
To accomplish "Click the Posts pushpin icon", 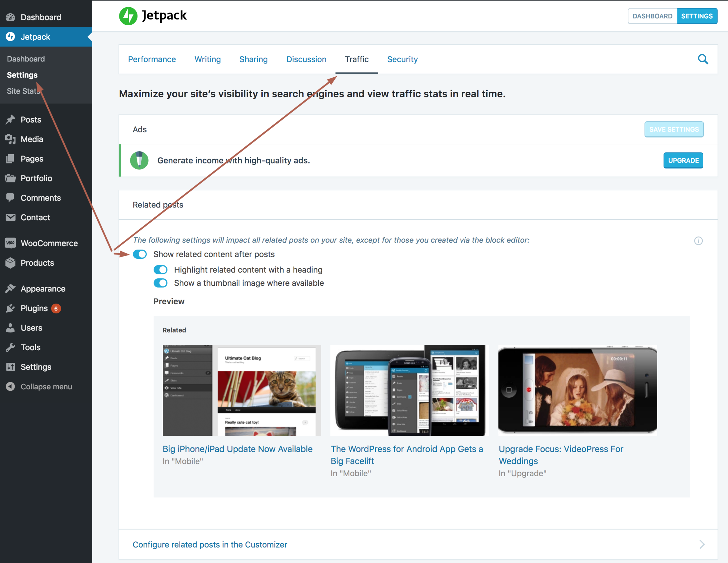I will (x=10, y=120).
